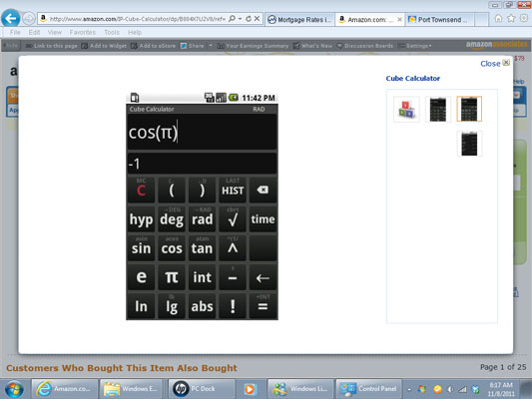Select the colorful cube icon thumbnail
The image size is (532, 399).
pos(406,109)
